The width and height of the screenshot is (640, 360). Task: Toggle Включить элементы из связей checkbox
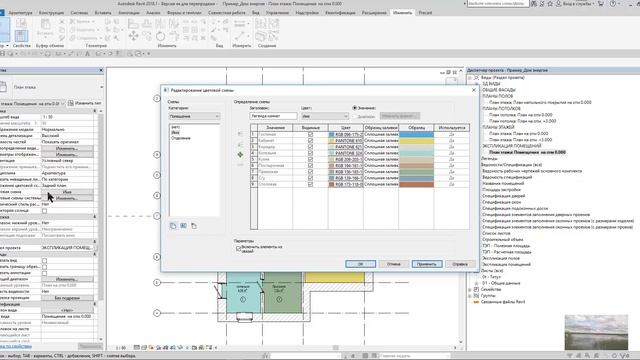pyautogui.click(x=238, y=248)
